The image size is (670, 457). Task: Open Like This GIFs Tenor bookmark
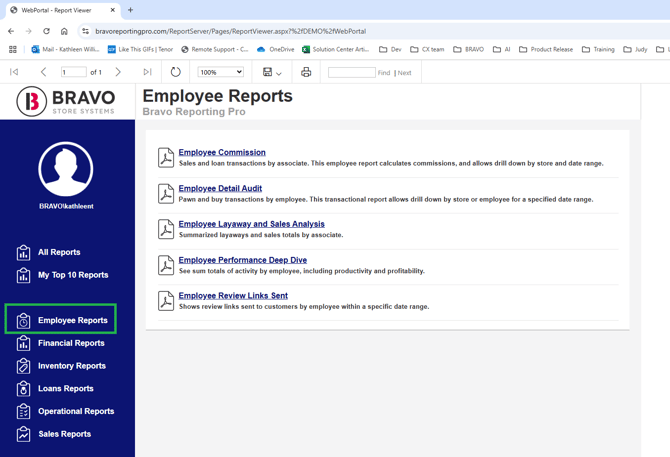pos(141,50)
